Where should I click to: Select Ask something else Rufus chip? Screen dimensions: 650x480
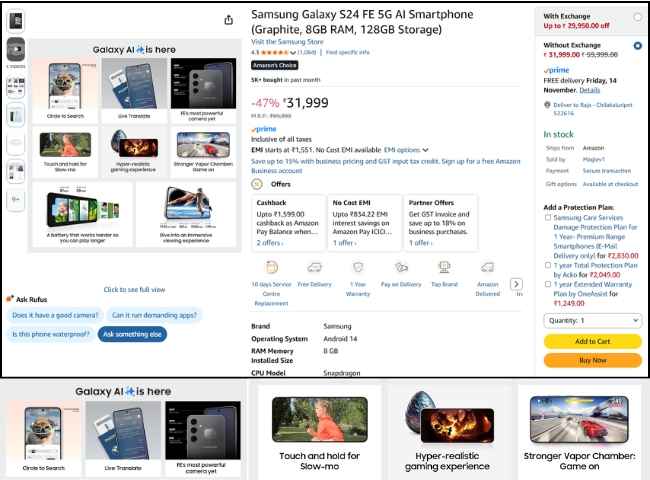pos(132,334)
